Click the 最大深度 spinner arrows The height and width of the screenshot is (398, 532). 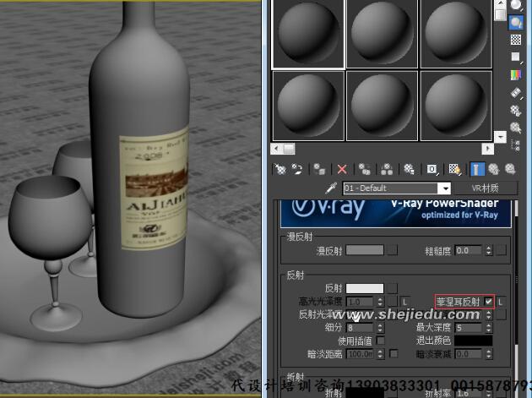(487, 327)
